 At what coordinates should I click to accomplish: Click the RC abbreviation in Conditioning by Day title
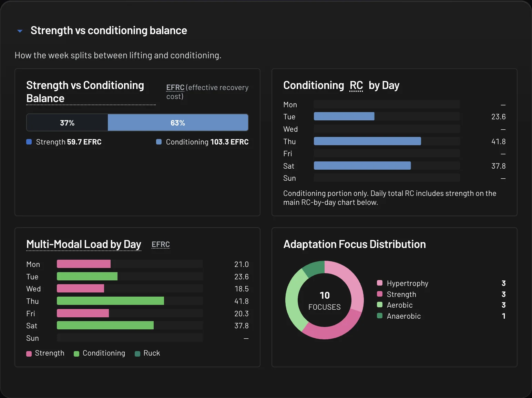(x=356, y=85)
